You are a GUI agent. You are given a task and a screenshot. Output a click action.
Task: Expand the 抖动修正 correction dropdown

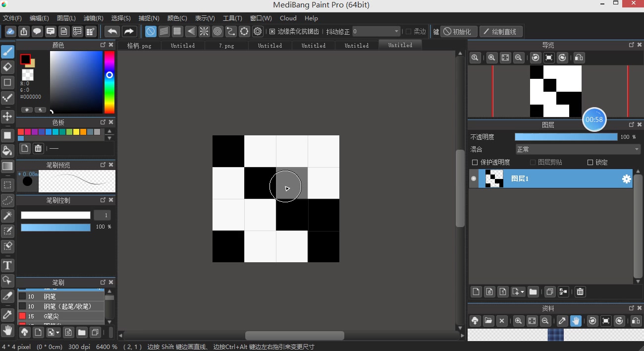click(x=376, y=32)
